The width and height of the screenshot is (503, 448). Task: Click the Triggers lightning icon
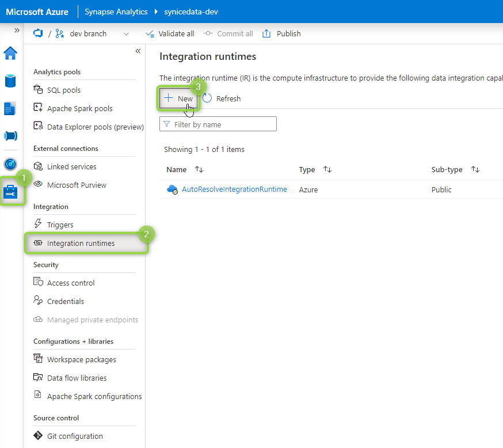38,223
